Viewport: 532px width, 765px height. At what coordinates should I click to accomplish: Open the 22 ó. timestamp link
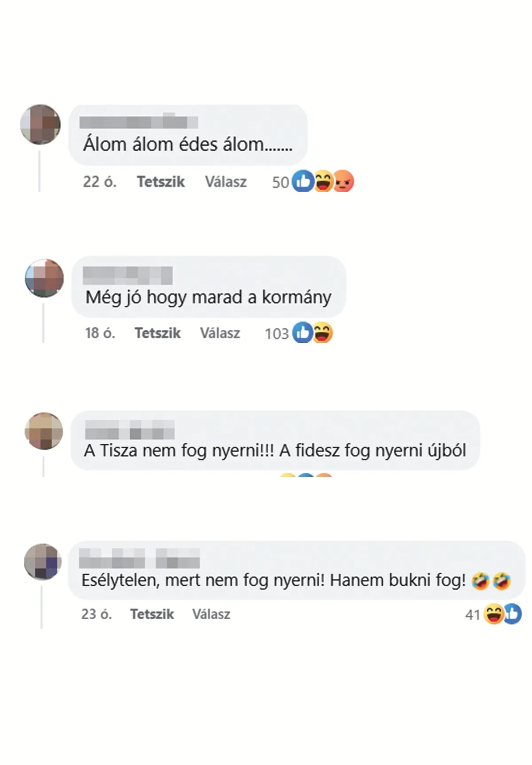pyautogui.click(x=100, y=181)
